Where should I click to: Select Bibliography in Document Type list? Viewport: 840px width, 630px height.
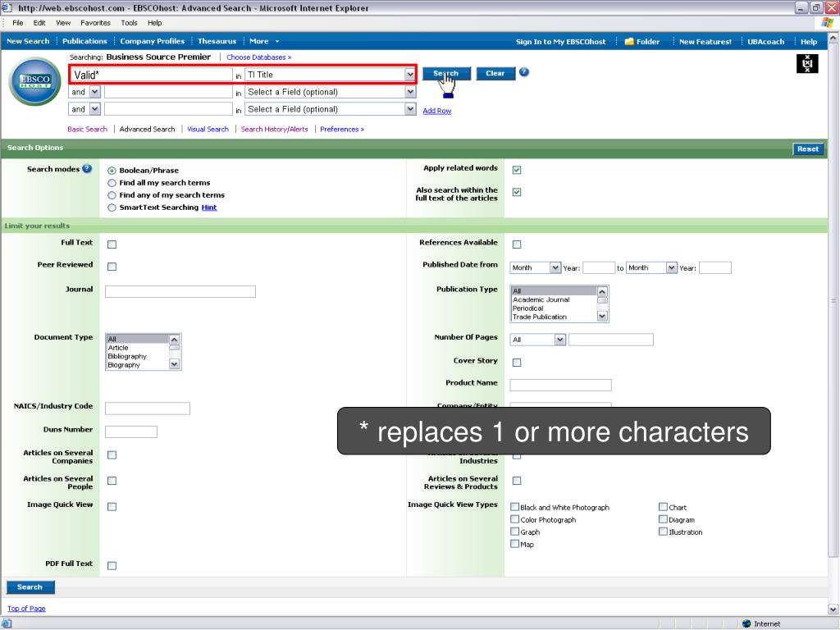pos(127,356)
